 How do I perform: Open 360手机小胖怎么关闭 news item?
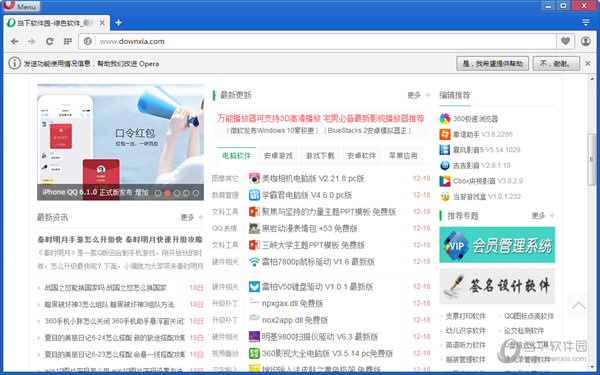click(114, 321)
